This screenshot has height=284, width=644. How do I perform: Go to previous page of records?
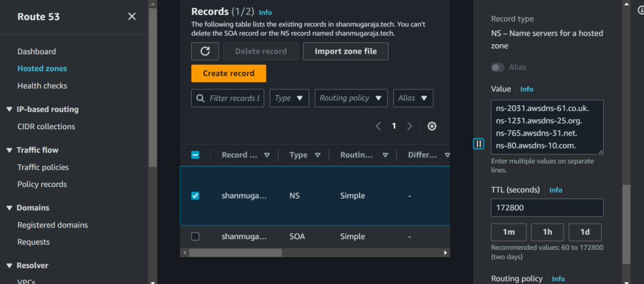[379, 126]
